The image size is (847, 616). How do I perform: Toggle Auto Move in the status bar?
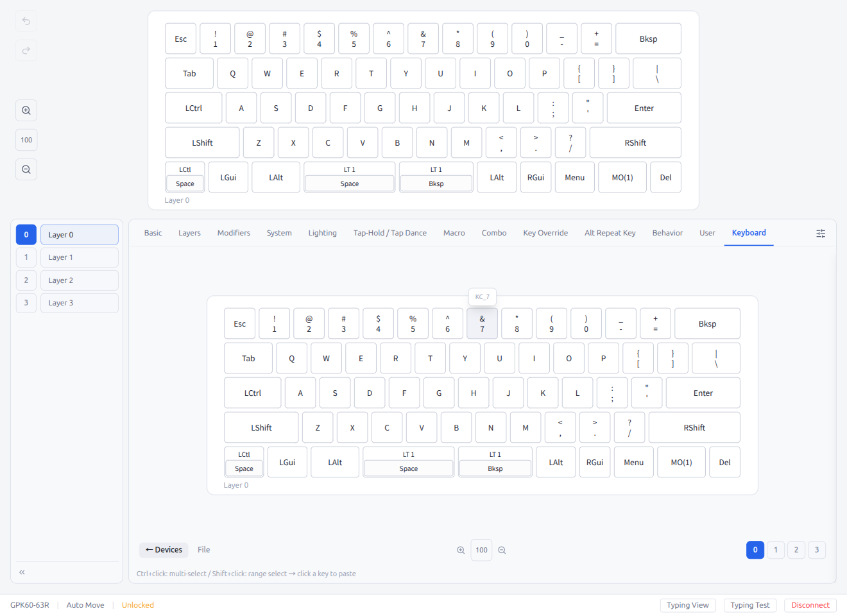[x=85, y=604]
